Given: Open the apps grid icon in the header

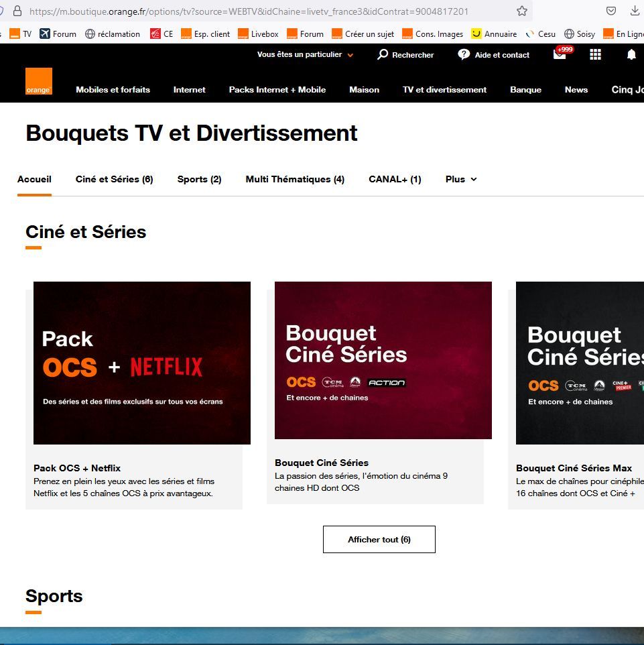Looking at the screenshot, I should pos(596,54).
